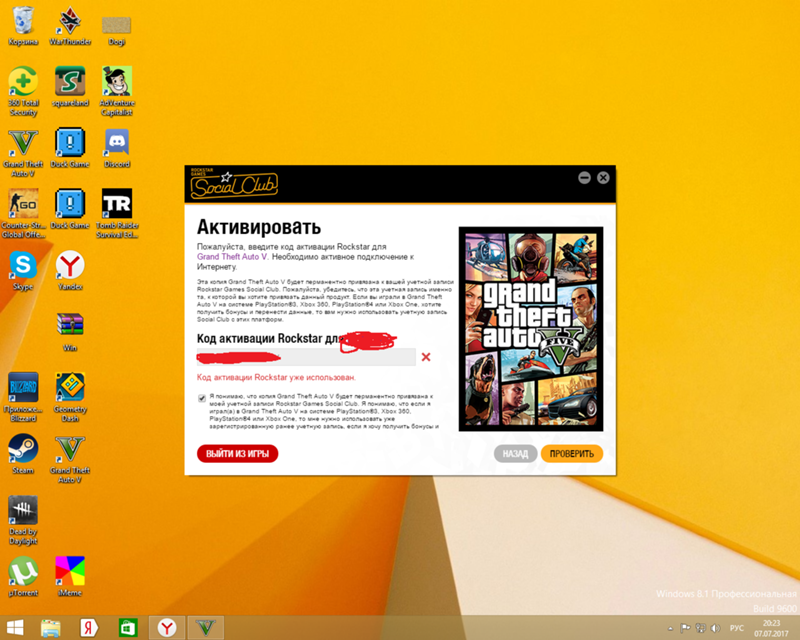Select the Dogi desktop icon
This screenshot has width=800, height=640.
pos(117,30)
